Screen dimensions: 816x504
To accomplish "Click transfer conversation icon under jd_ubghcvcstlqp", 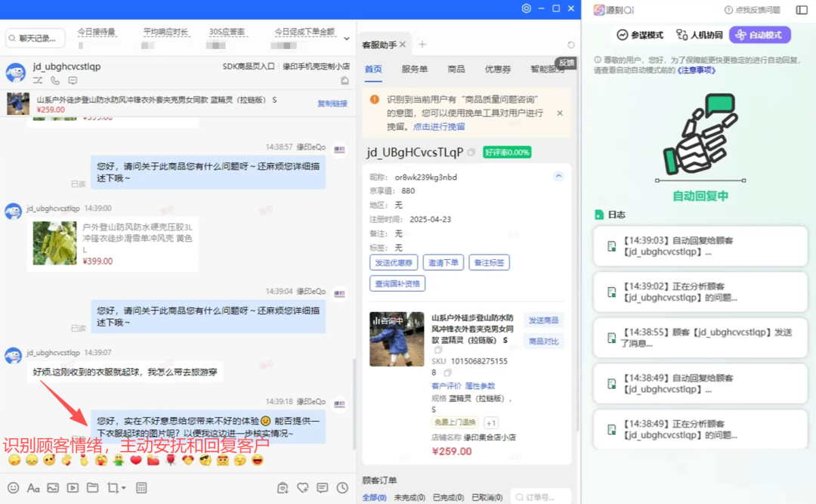I will 38,81.
